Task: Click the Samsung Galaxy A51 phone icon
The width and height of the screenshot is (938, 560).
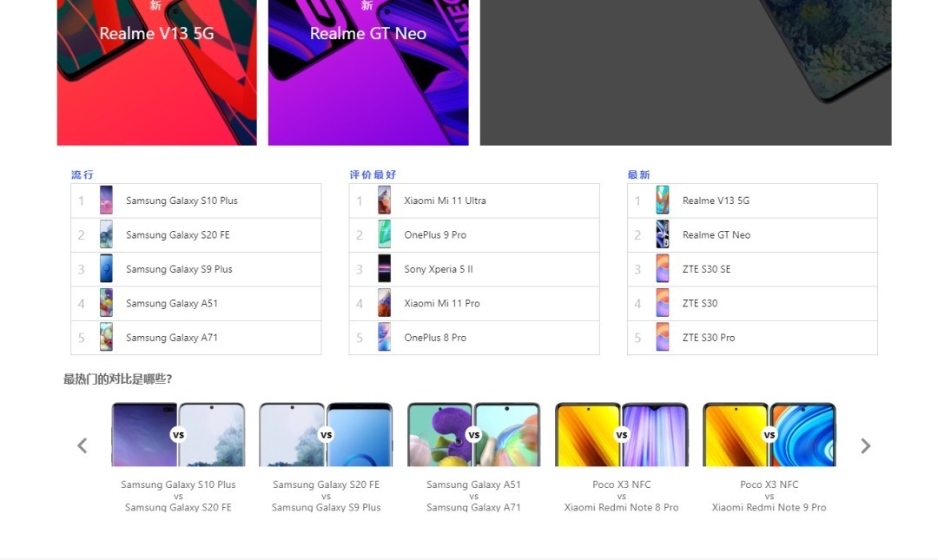Action: pyautogui.click(x=106, y=303)
